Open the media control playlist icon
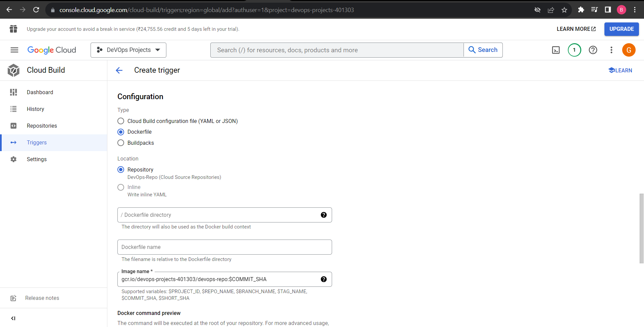644x327 pixels. tap(594, 10)
